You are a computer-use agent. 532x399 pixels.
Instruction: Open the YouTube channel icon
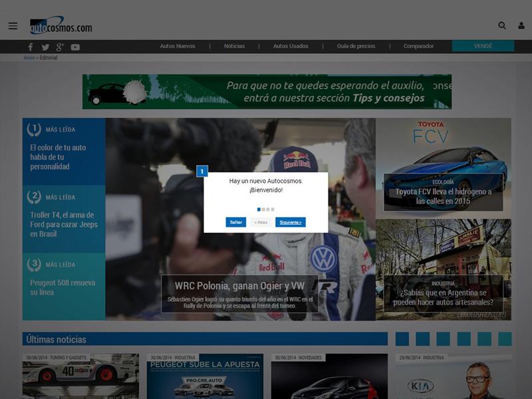[x=75, y=47]
